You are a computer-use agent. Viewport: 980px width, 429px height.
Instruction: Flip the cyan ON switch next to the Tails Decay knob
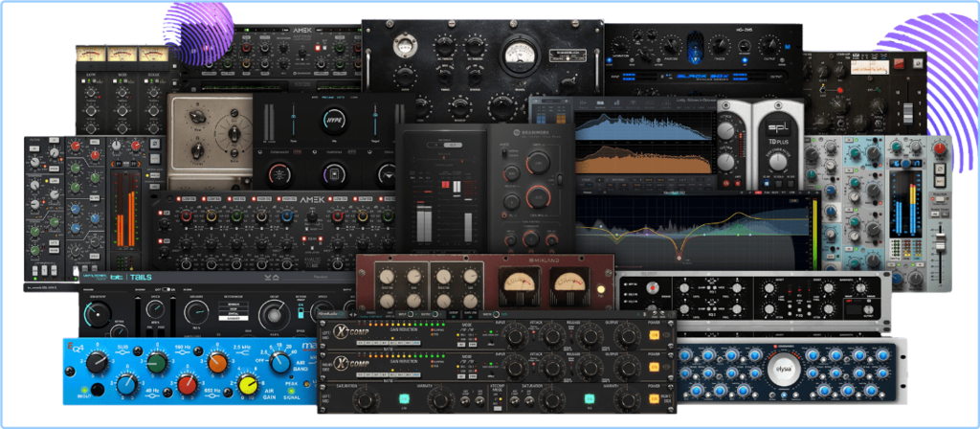(x=301, y=314)
